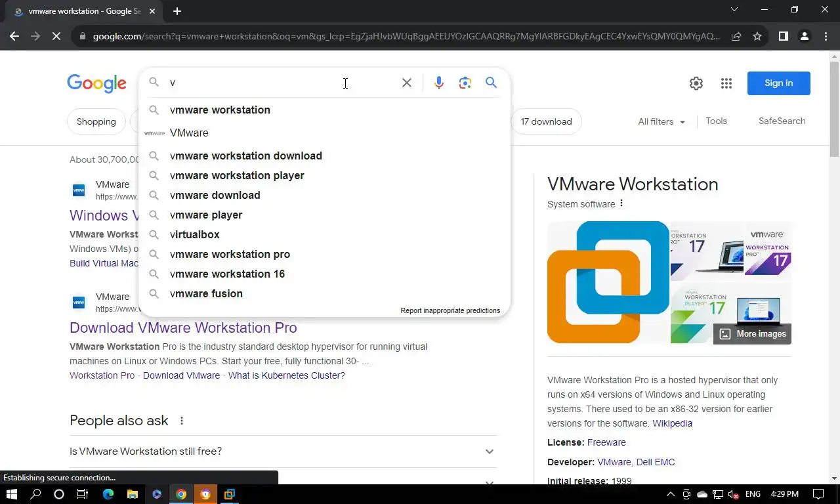
Task: Open People also ask options menu
Action: tap(182, 421)
